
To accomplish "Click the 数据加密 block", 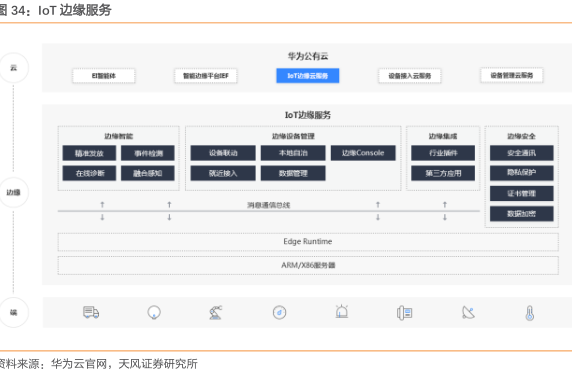I will (x=522, y=214).
